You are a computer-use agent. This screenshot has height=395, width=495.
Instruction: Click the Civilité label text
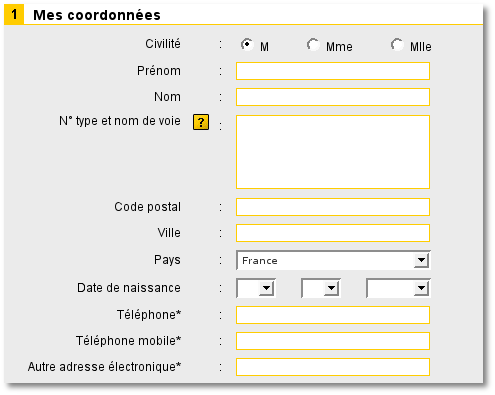(x=163, y=44)
